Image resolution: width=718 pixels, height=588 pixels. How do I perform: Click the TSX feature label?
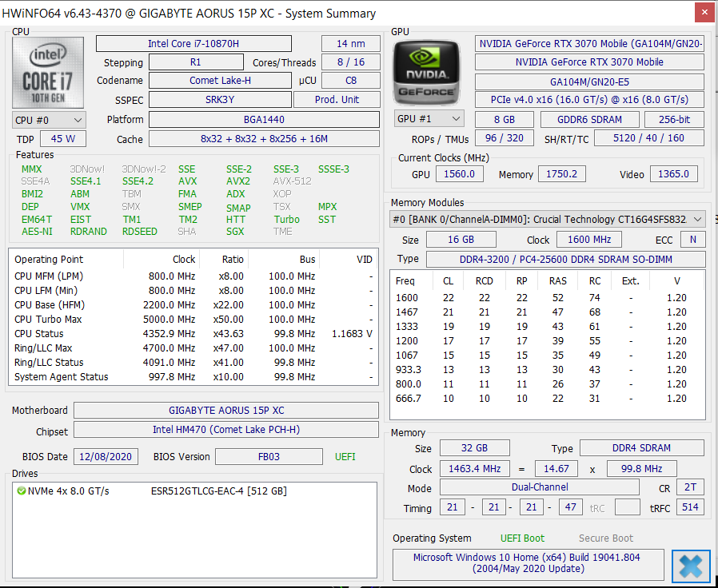pos(282,207)
